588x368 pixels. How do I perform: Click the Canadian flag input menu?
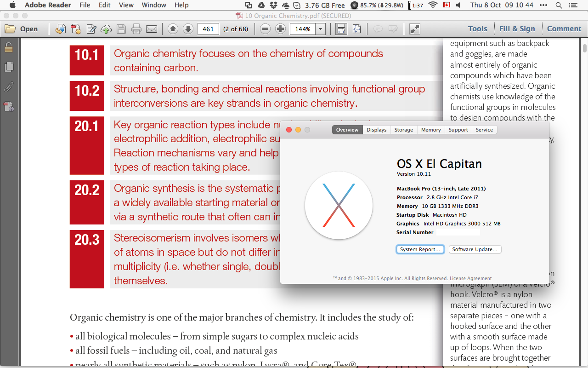point(446,5)
